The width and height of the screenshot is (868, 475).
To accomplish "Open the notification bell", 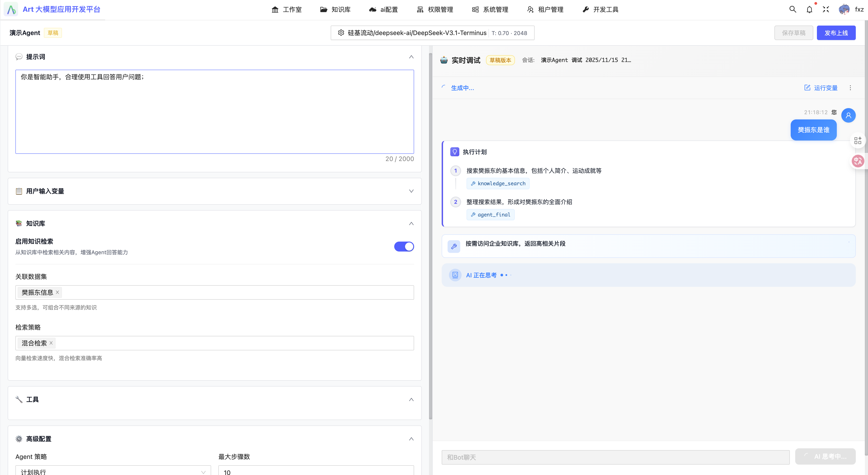I will coord(809,9).
